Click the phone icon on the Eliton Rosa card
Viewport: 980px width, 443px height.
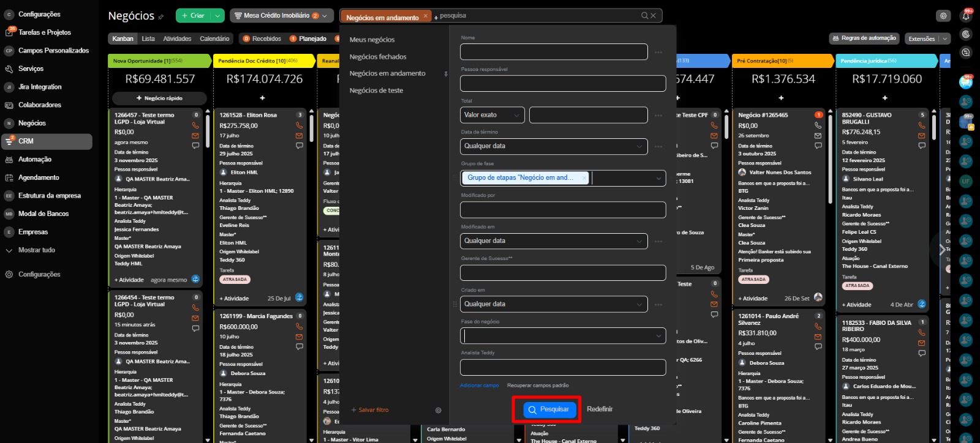[300, 125]
